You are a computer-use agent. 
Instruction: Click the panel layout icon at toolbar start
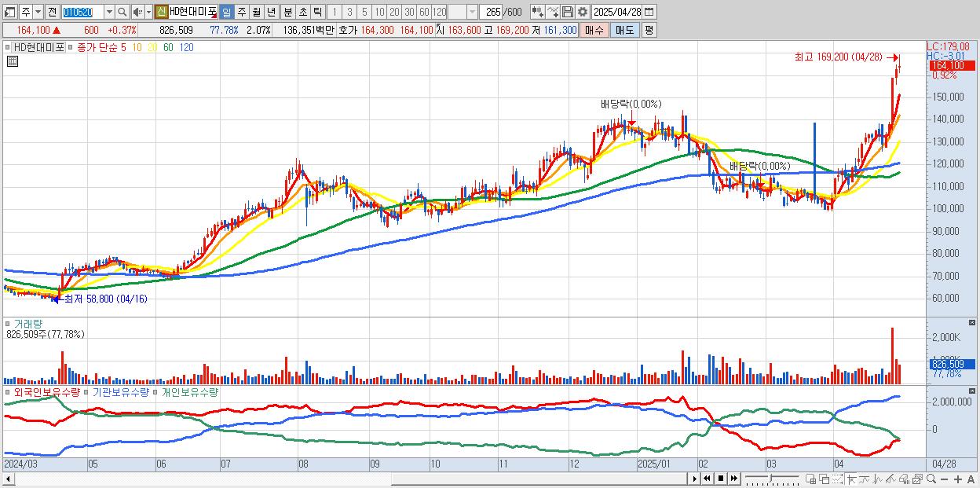coord(9,13)
